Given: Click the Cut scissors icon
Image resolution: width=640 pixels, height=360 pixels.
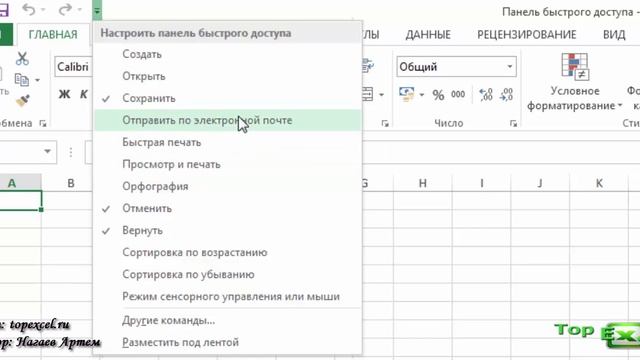Looking at the screenshot, I should (x=22, y=58).
